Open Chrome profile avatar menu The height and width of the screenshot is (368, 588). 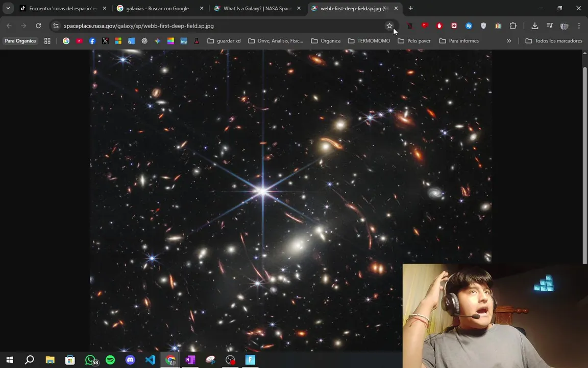pyautogui.click(x=564, y=26)
